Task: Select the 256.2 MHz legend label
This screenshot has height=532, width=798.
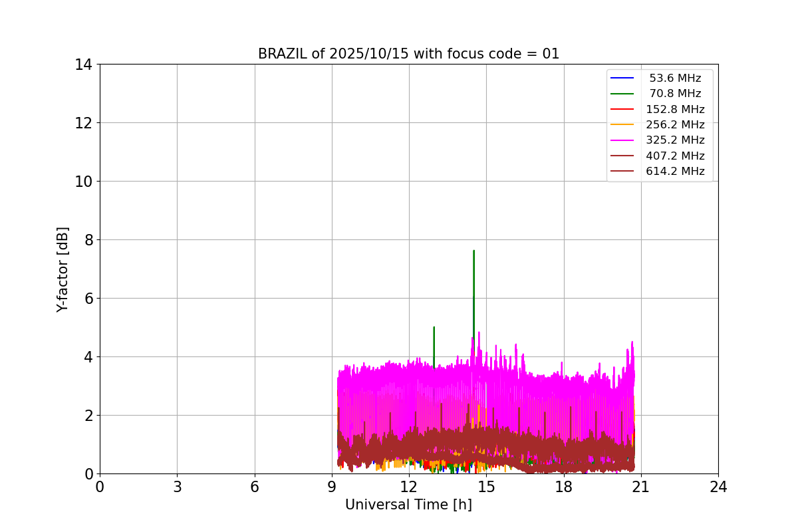Action: point(675,124)
